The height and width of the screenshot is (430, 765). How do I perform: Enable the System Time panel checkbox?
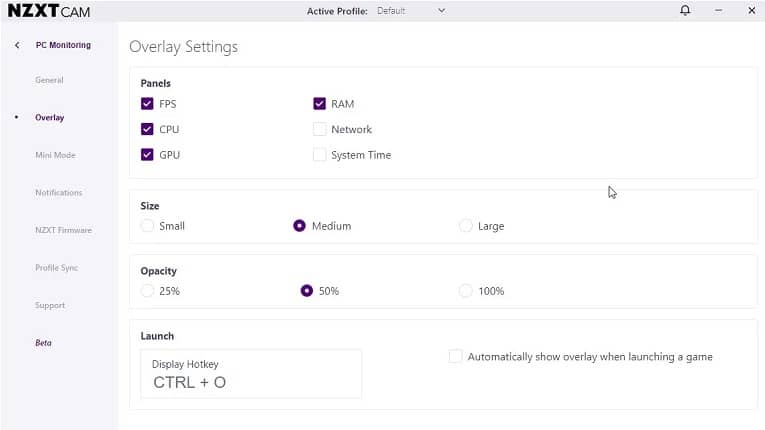pos(319,155)
